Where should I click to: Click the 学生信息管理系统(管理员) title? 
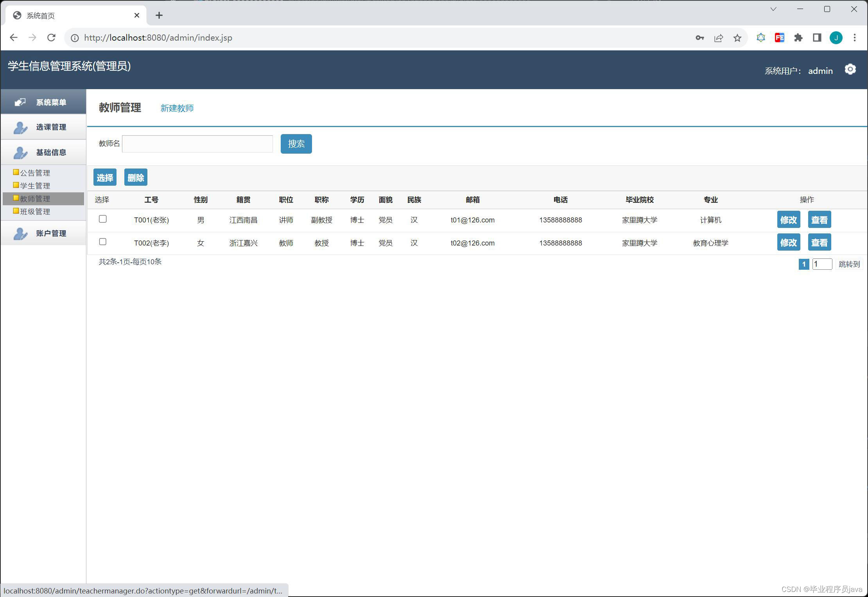69,66
